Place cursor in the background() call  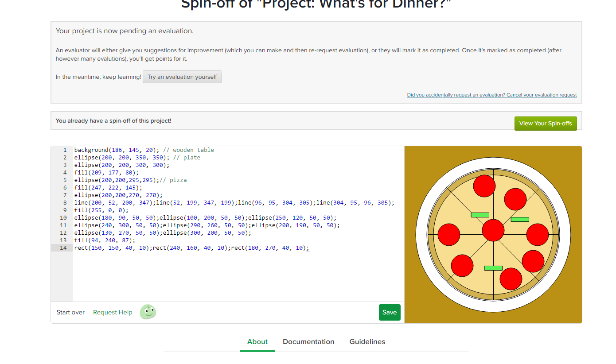pos(91,150)
